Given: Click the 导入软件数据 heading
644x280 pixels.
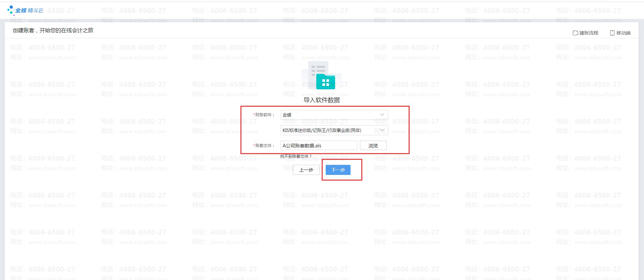Looking at the screenshot, I should coord(322,100).
